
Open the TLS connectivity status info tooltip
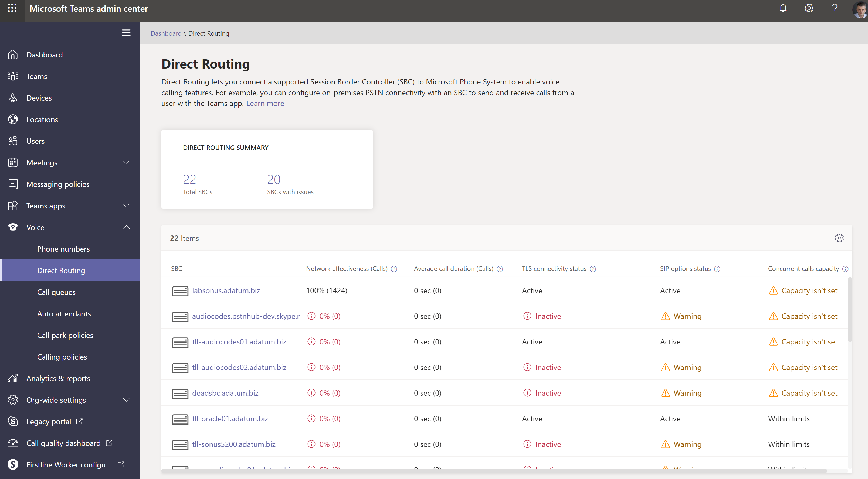point(594,269)
